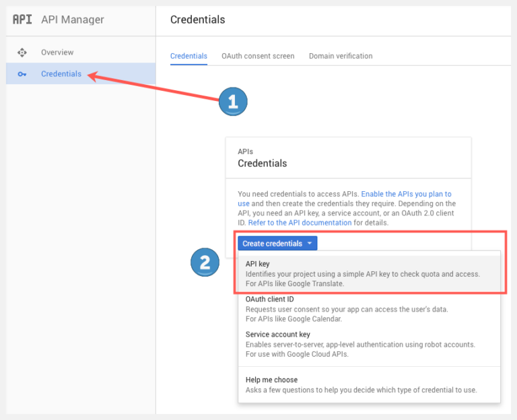Screen dimensions: 517x420
Task: Select Service account key option
Action: click(x=369, y=344)
